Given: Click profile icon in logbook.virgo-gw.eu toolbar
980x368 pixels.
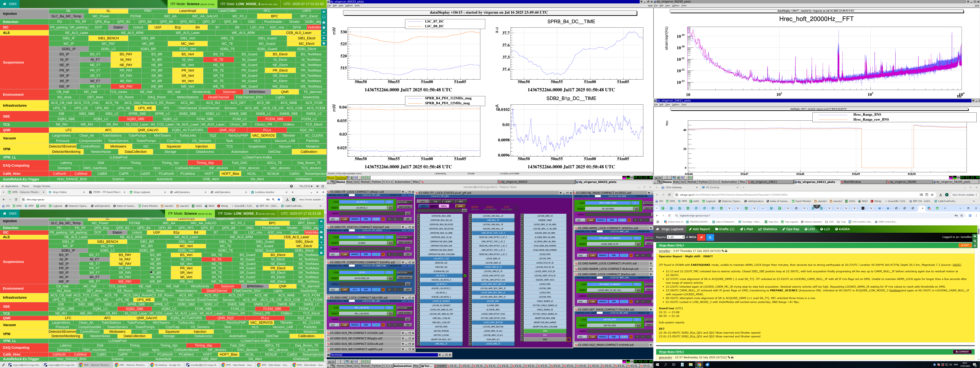Looking at the screenshot, I should 970,216.
